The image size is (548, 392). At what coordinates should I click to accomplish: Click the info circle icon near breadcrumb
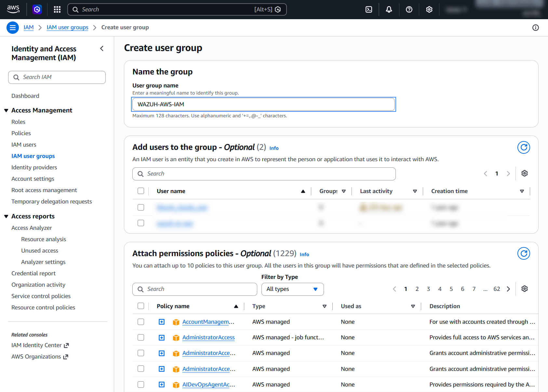[536, 28]
